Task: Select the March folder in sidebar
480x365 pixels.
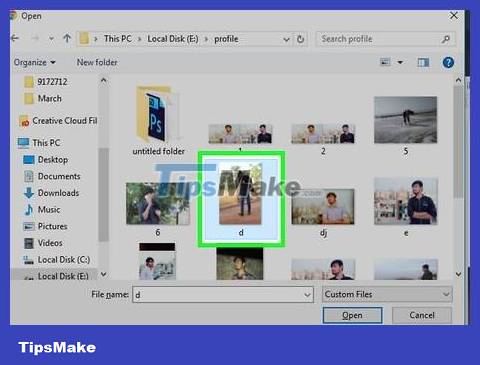Action: pyautogui.click(x=43, y=99)
